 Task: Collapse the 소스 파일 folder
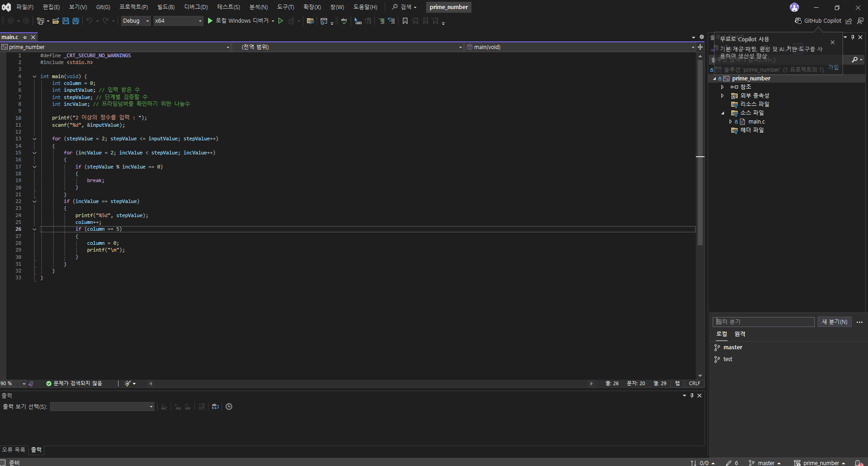[723, 113]
